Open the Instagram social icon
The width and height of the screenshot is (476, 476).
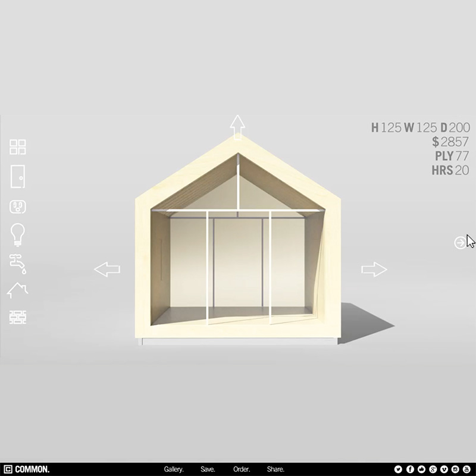455,469
